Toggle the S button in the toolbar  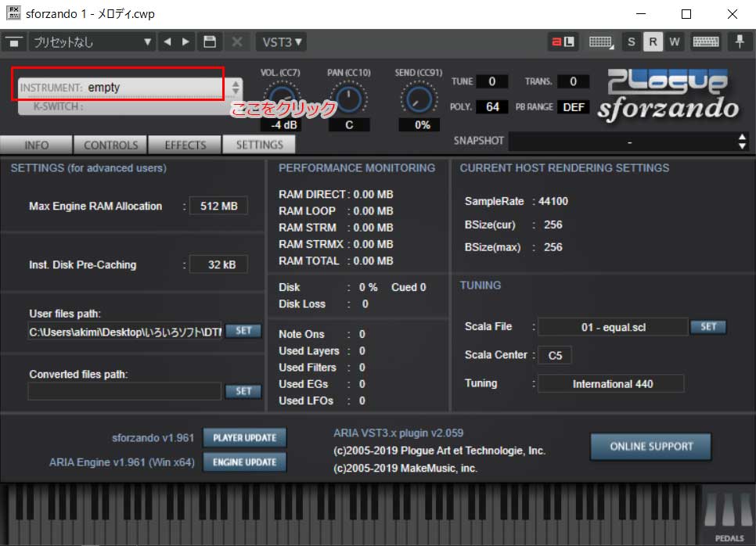pos(632,41)
